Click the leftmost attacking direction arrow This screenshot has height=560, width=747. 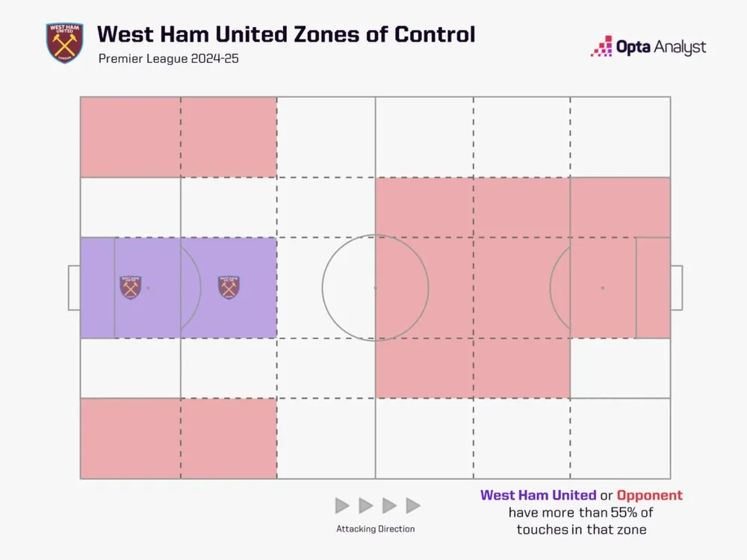pos(342,505)
